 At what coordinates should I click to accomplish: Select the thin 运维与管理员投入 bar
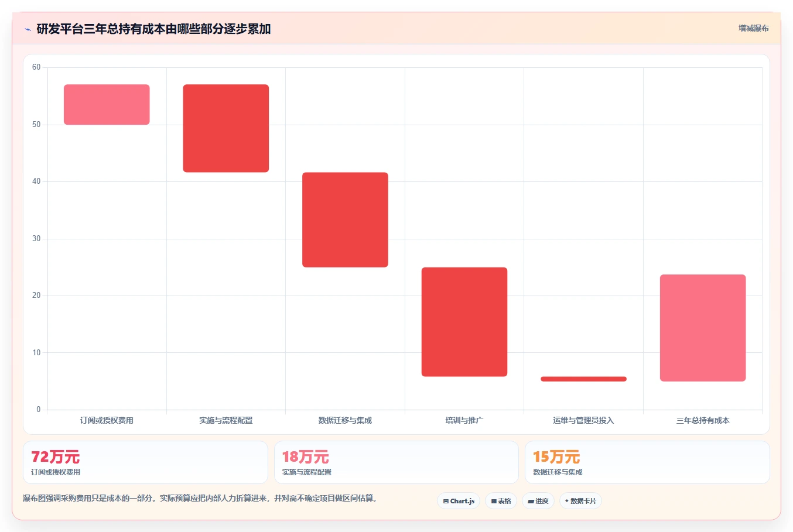583,379
